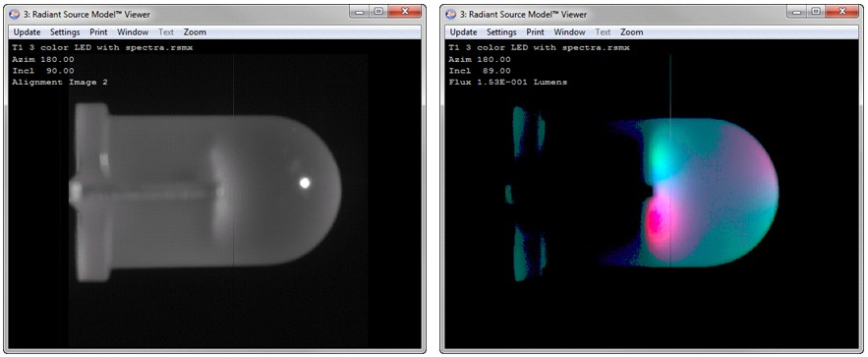868x357 pixels.
Task: Open Window menu in left viewer
Action: 133,32
